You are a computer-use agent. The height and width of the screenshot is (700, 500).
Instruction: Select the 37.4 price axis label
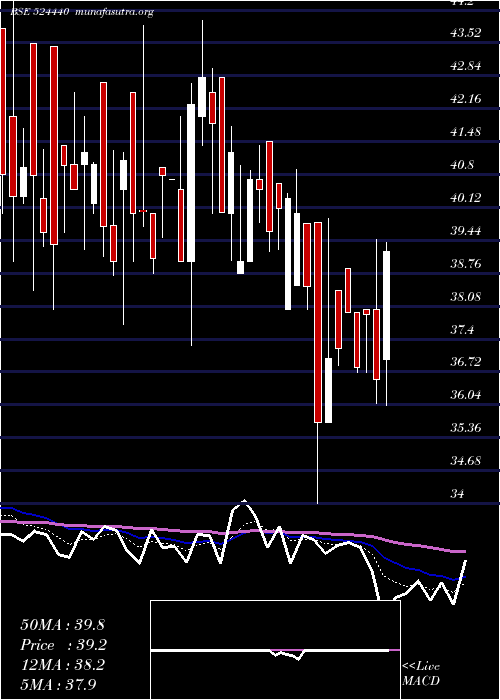click(x=462, y=330)
